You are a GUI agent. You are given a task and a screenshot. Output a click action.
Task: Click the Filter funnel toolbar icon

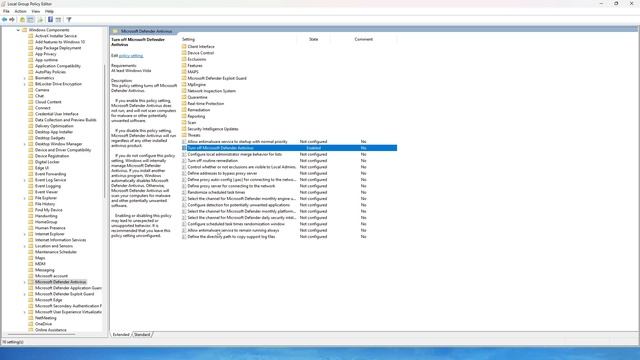(x=69, y=20)
